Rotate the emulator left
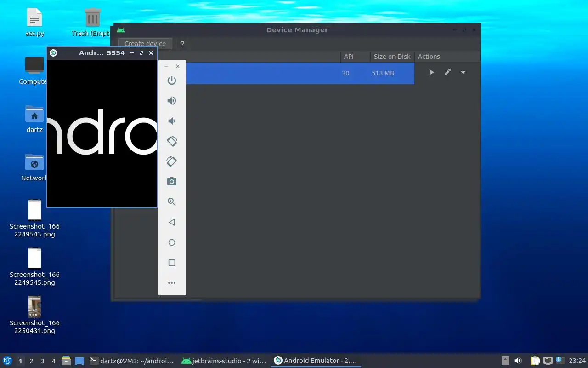 tap(172, 141)
